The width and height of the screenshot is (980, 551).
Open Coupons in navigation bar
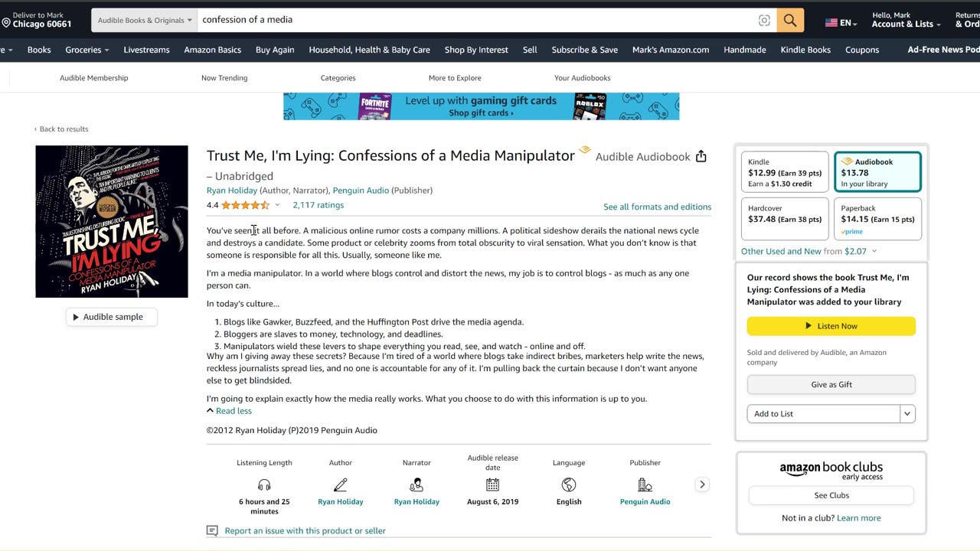[862, 50]
